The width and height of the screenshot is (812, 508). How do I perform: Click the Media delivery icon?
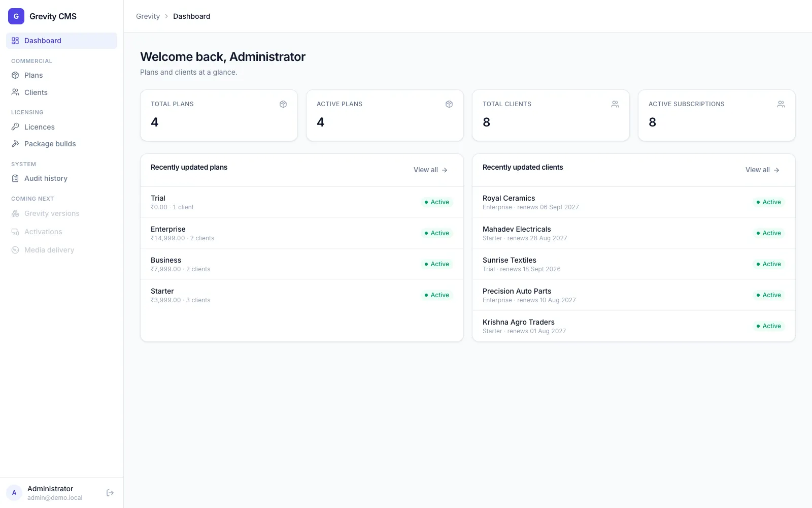pyautogui.click(x=15, y=250)
